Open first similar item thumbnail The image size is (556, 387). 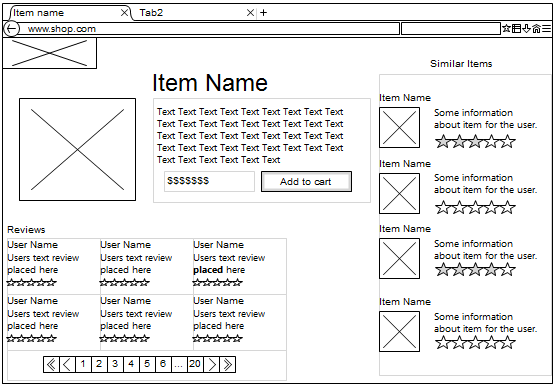(399, 127)
